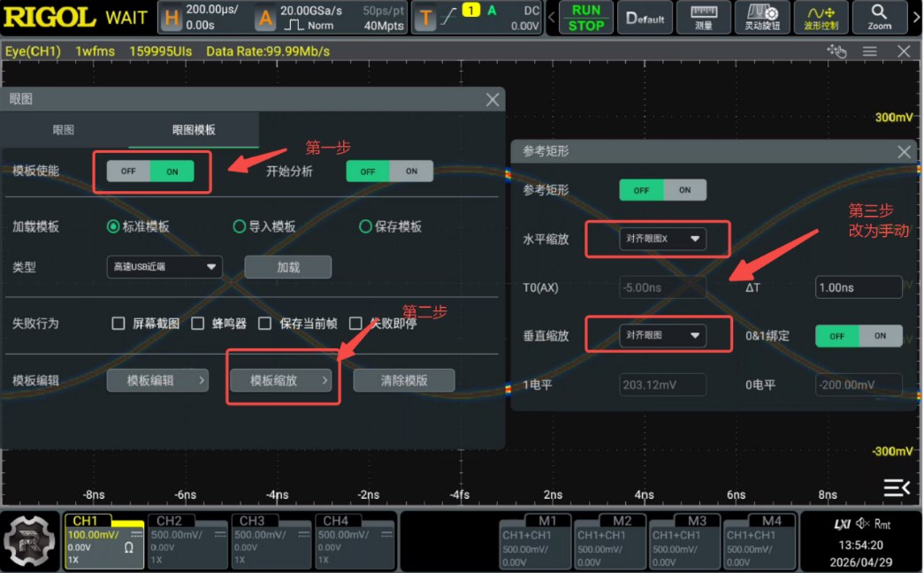
Task: Click the 加载 load button
Action: point(288,267)
